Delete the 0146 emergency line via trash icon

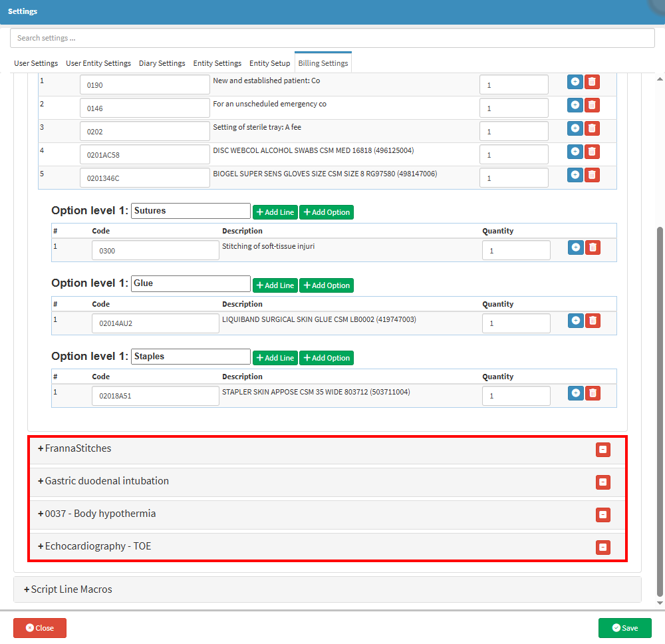coord(592,105)
